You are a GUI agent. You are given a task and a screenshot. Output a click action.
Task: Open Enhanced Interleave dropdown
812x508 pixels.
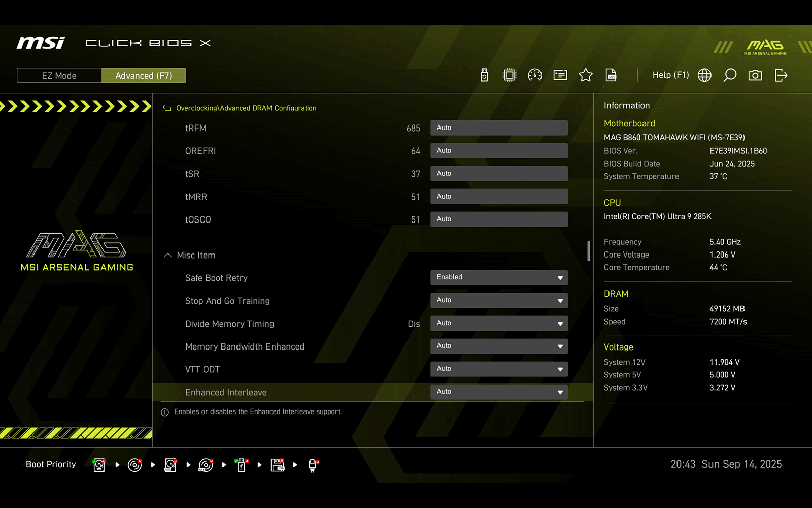[499, 392]
